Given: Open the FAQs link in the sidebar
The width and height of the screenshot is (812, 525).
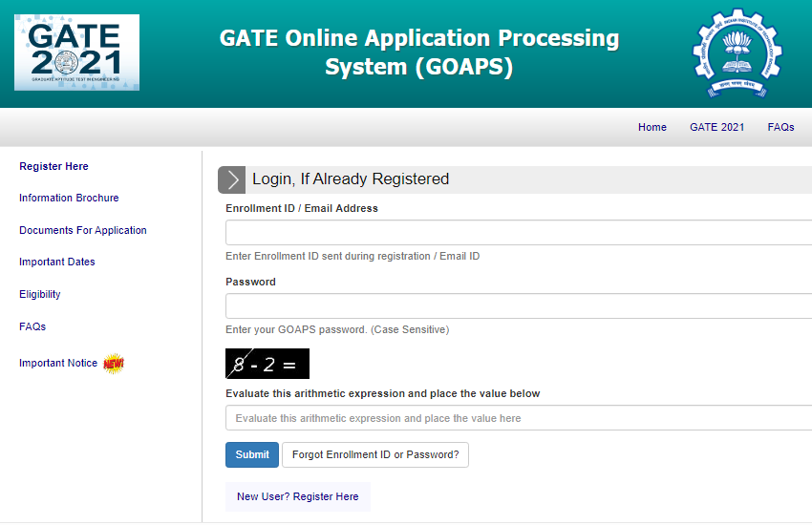Looking at the screenshot, I should coord(32,326).
